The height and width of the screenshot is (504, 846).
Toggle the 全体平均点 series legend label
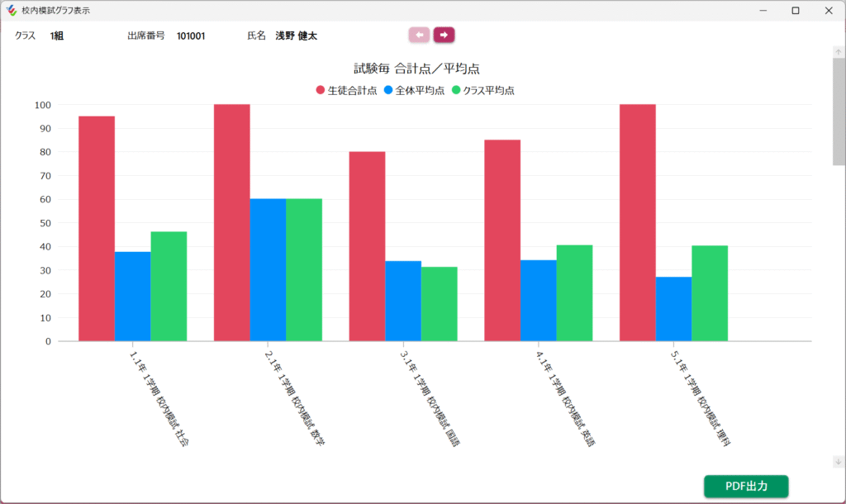click(420, 90)
